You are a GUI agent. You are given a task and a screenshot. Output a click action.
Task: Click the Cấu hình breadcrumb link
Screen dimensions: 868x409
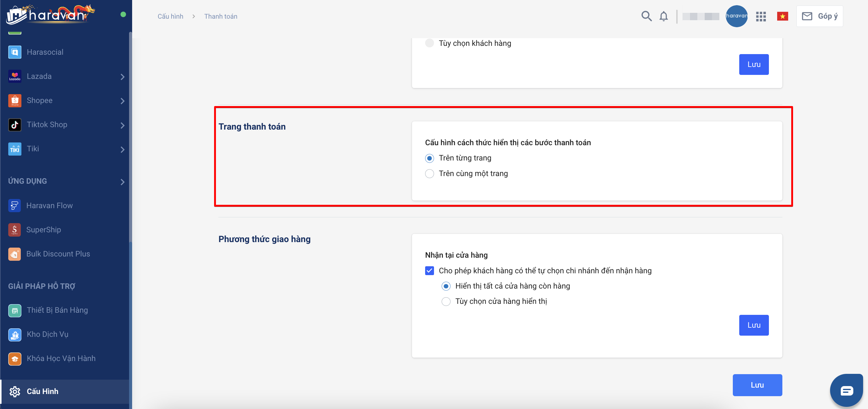coord(170,16)
